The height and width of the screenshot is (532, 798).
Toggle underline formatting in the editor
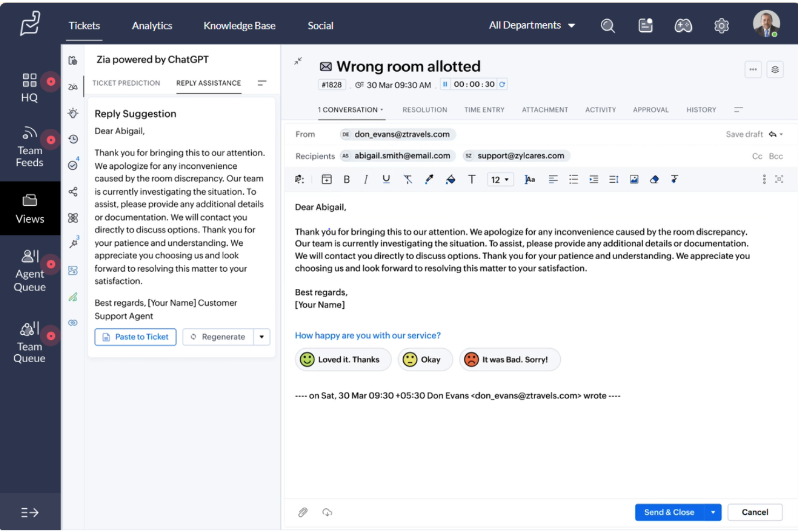[x=386, y=179]
